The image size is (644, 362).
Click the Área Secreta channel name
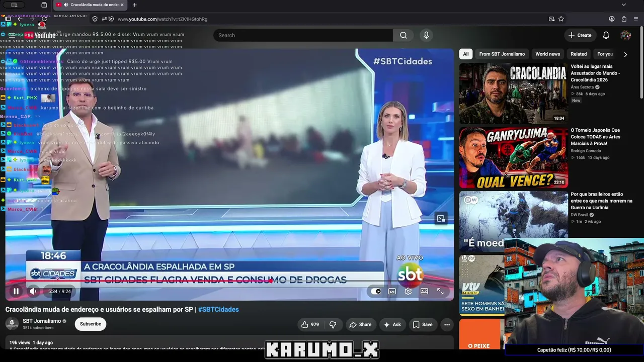click(x=582, y=87)
